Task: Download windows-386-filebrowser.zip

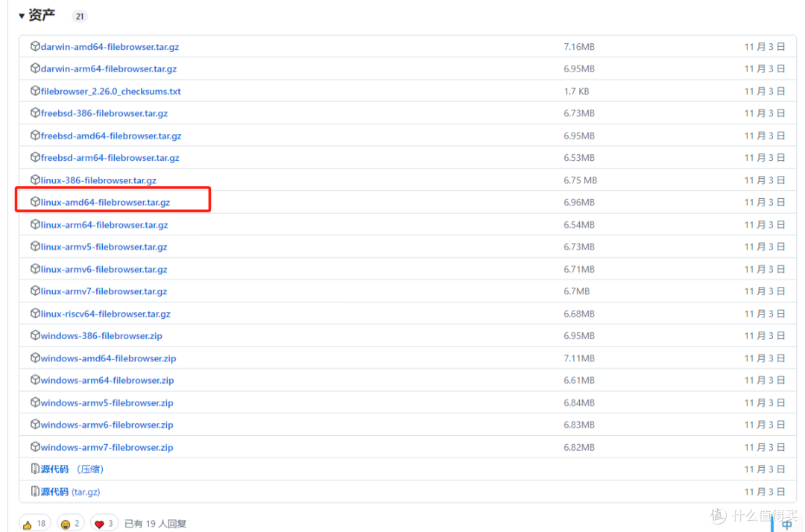Action: (101, 336)
